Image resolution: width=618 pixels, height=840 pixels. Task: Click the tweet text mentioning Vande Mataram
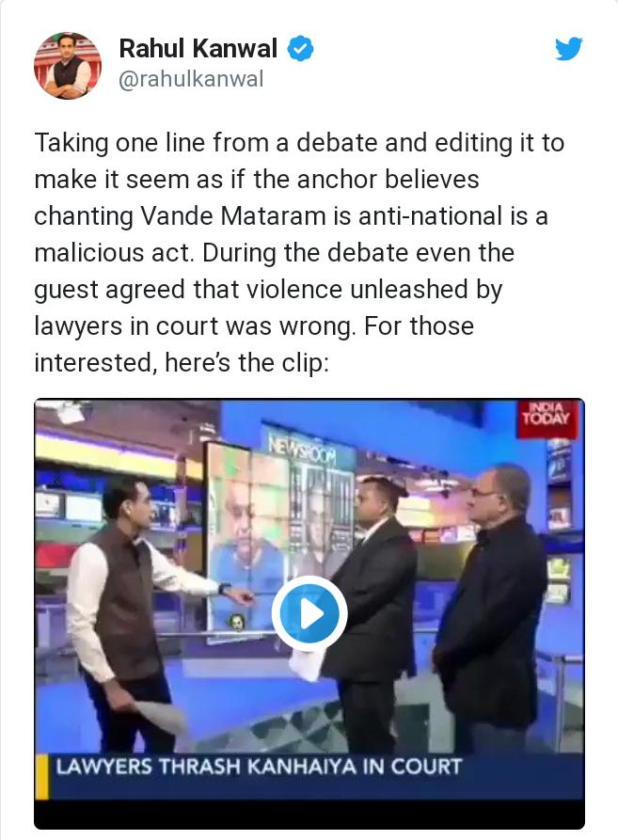291,216
